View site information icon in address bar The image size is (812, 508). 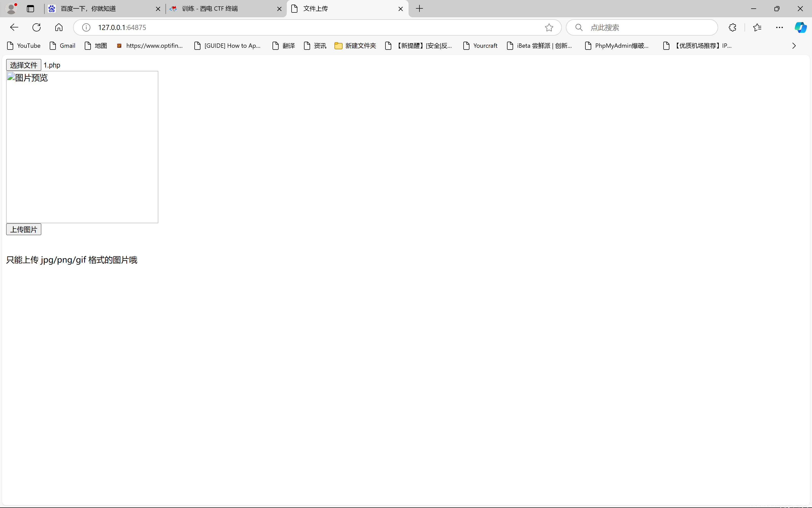coord(86,27)
